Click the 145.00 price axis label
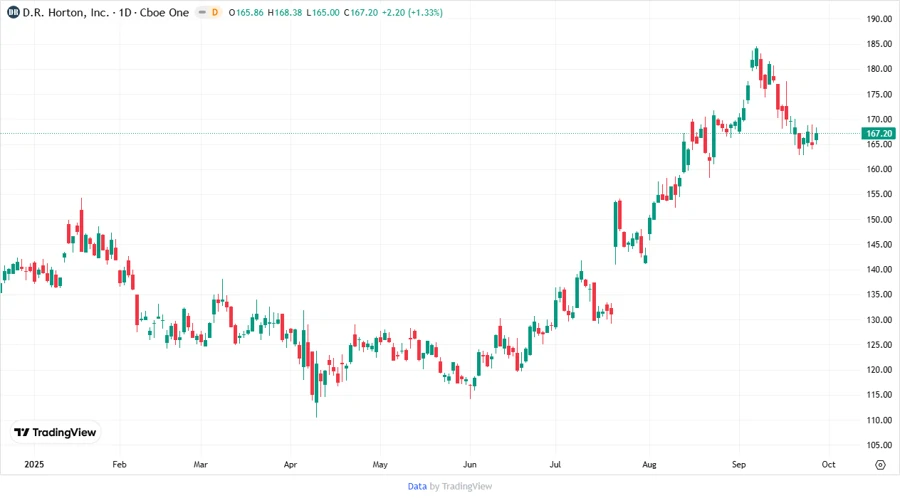900x498 pixels. click(x=879, y=244)
